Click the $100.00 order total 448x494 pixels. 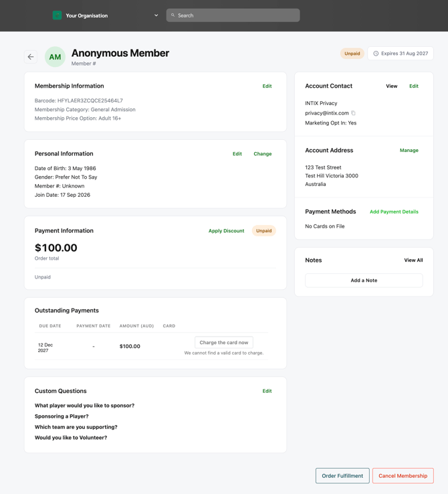[55, 248]
